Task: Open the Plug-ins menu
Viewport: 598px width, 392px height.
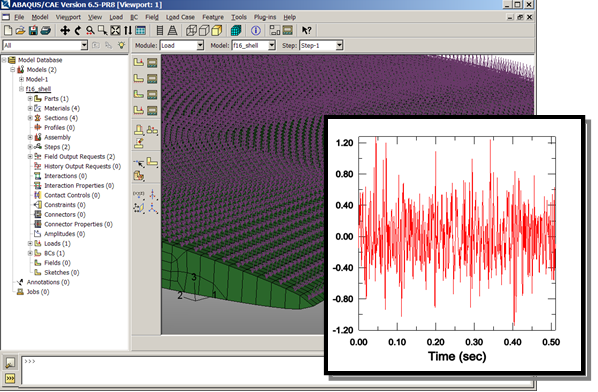Action: point(265,17)
